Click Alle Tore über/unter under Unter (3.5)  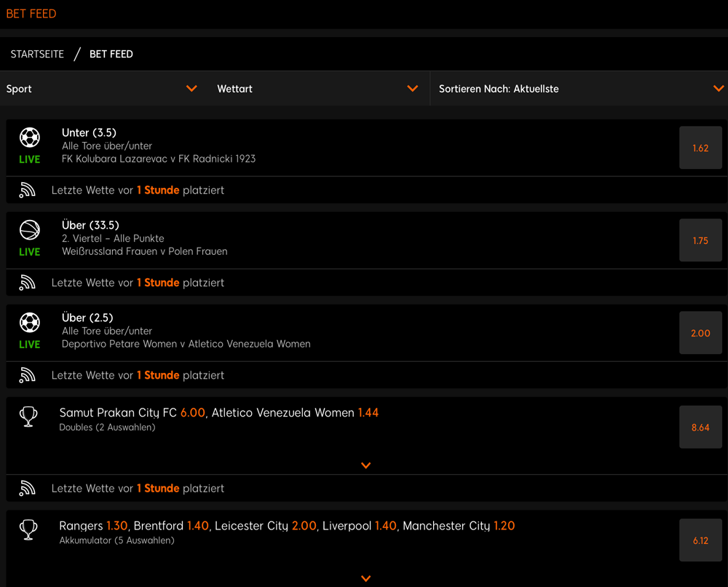(107, 146)
